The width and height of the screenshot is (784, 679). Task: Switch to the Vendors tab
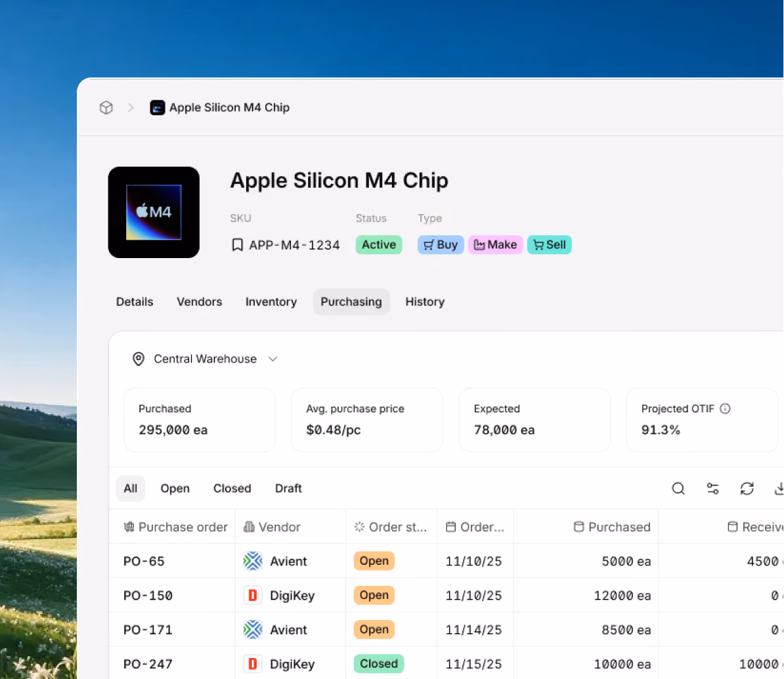(x=200, y=301)
